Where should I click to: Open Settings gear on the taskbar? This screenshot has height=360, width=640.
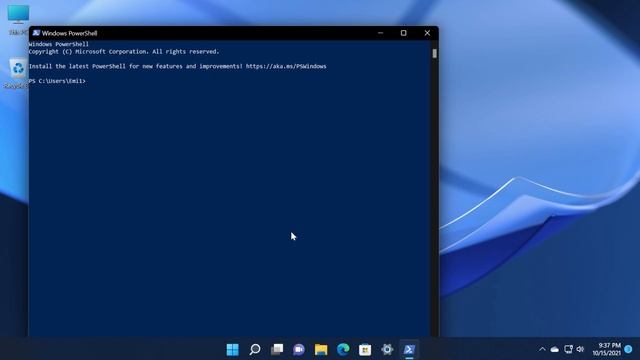(387, 349)
